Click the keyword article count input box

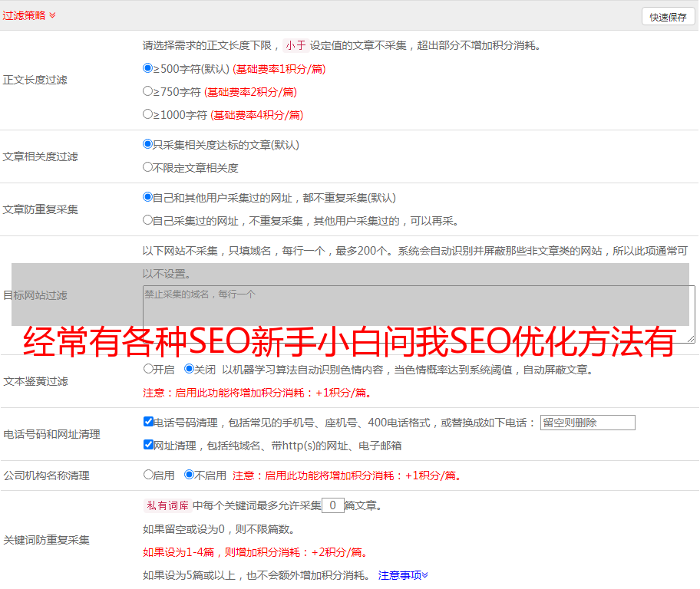pos(332,505)
